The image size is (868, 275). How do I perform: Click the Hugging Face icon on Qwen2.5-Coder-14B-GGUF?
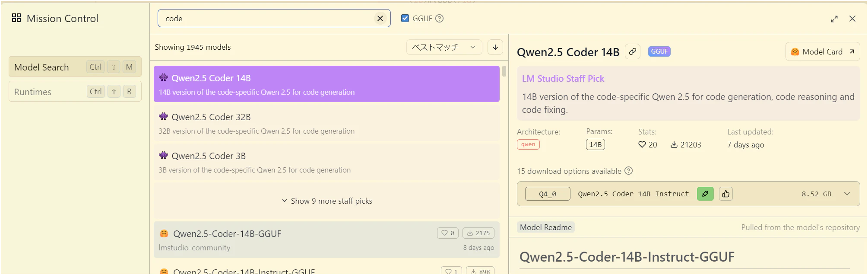click(164, 233)
